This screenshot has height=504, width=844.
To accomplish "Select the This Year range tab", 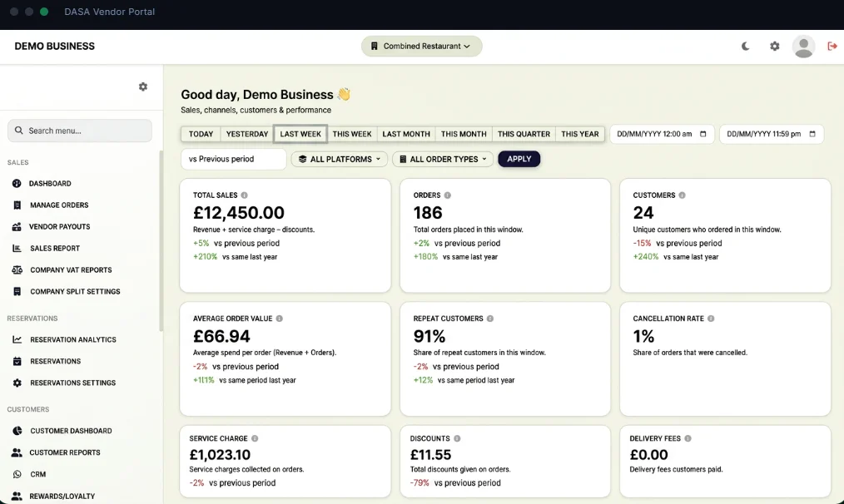I will [579, 134].
